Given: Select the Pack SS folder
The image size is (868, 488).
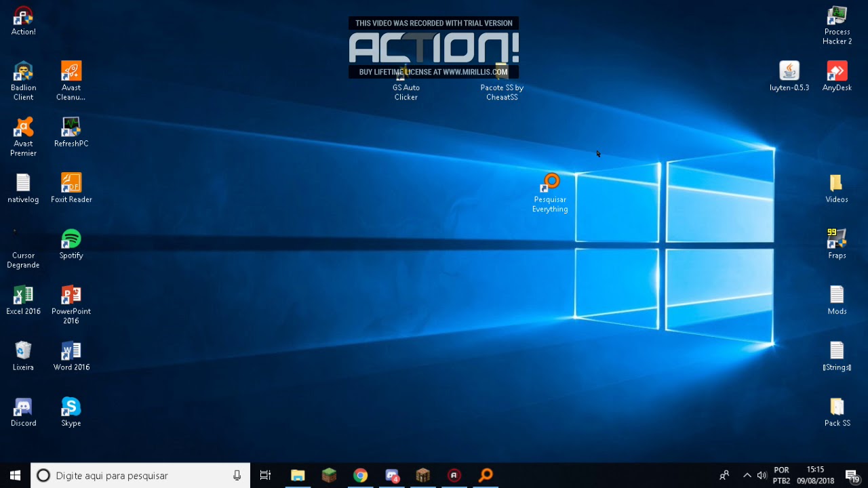Looking at the screenshot, I should (x=837, y=411).
